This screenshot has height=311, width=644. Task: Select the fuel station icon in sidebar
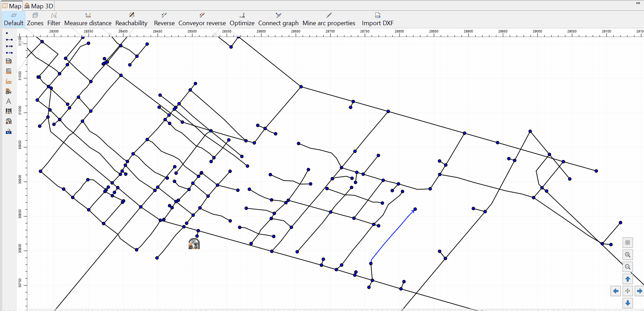(x=9, y=61)
